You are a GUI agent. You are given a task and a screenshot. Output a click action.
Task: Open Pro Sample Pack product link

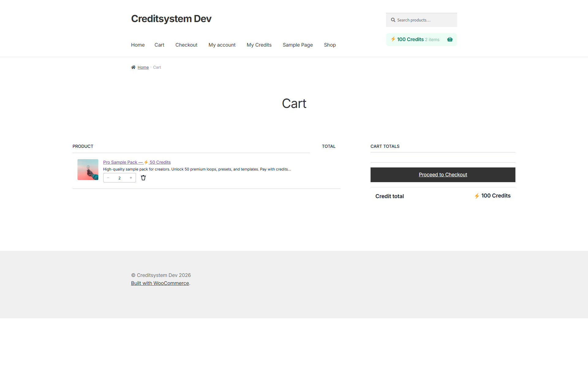click(137, 162)
